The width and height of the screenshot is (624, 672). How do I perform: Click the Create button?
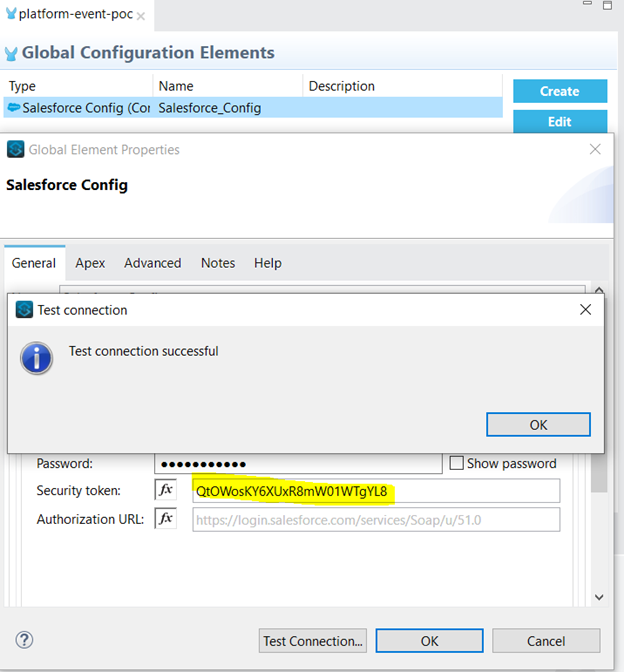560,91
